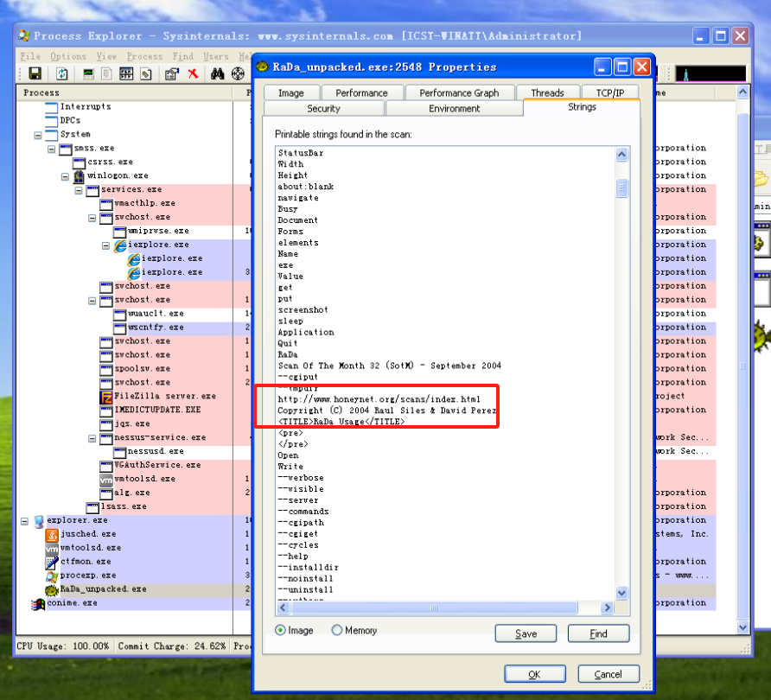
Task: Collapse the svchost.exe node above wuauclt.exe
Action: [x=92, y=300]
